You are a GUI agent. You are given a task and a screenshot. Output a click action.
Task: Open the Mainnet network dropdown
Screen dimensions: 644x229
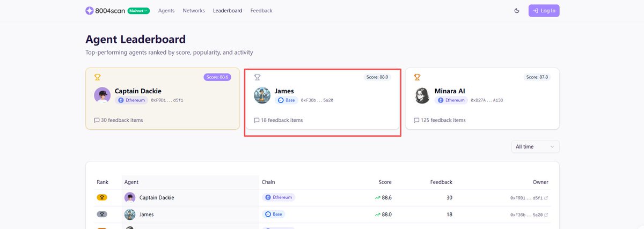coord(138,11)
